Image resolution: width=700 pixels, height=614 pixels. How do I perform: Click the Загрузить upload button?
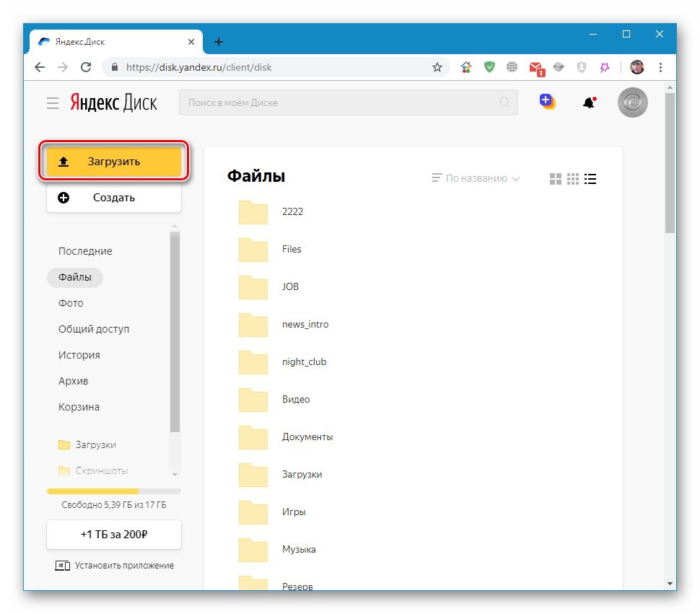114,162
